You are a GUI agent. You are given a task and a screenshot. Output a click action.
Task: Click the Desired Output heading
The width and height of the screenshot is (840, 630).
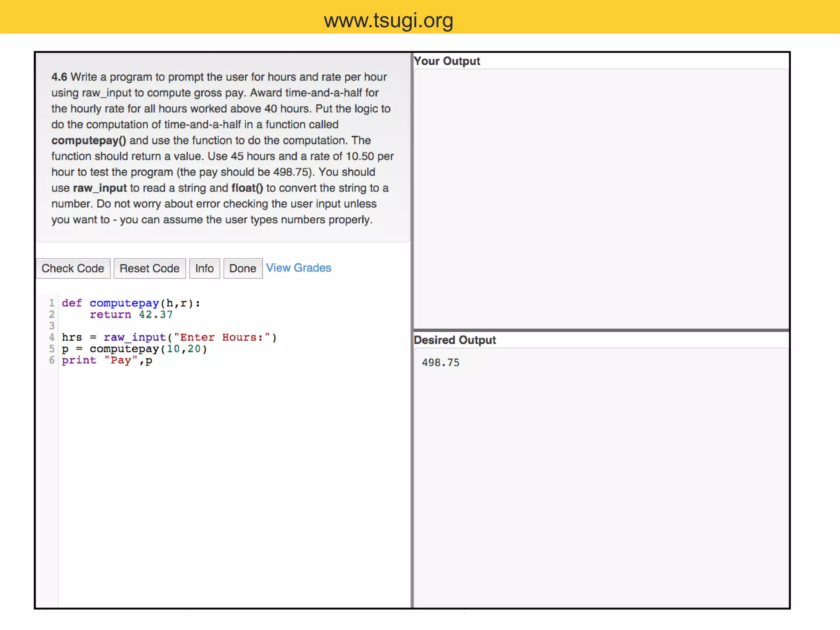tap(455, 340)
